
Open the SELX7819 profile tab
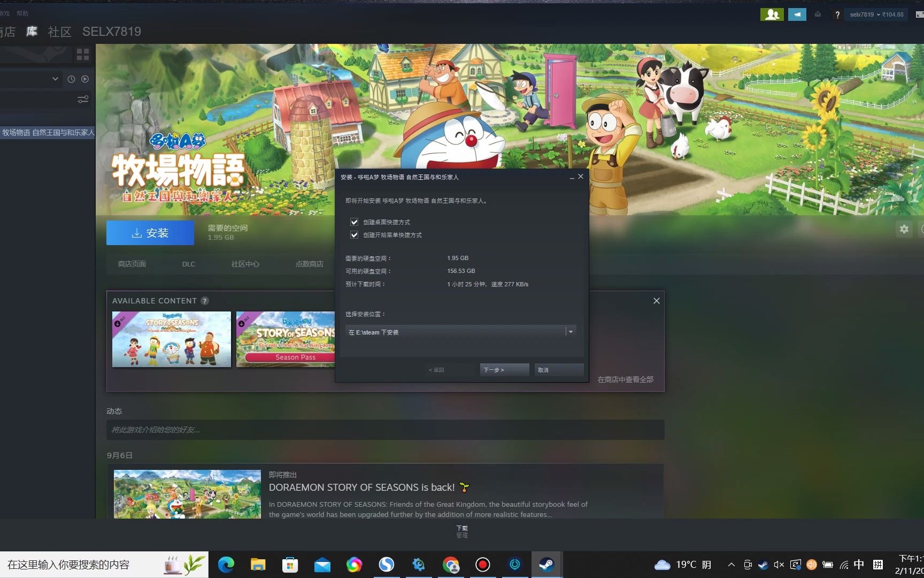click(x=112, y=32)
